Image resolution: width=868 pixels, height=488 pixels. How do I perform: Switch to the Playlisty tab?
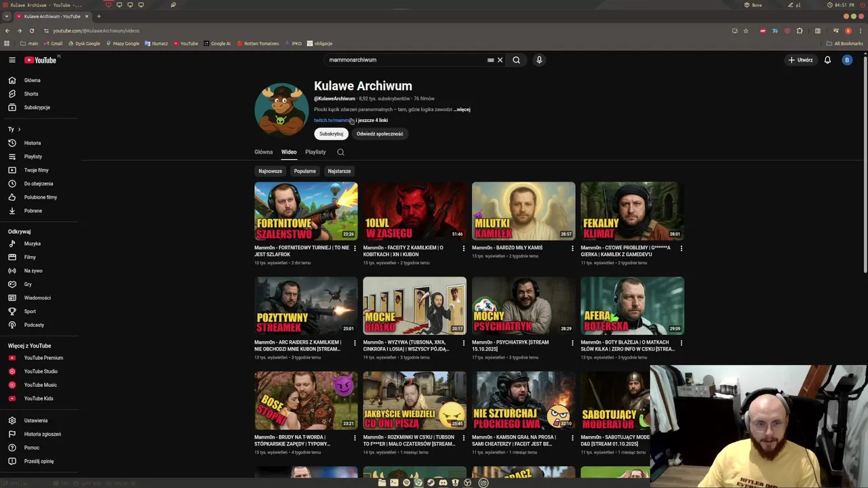[315, 152]
